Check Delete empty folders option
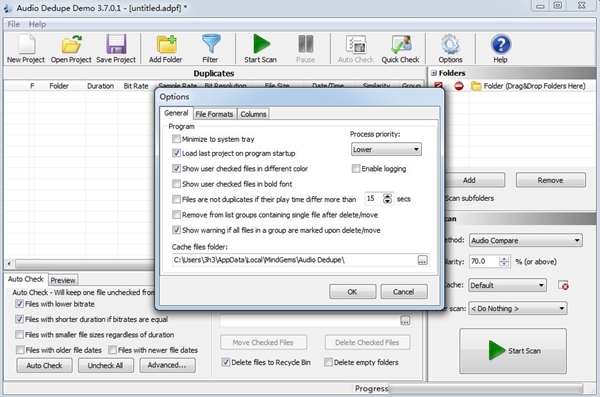The image size is (600, 397). [328, 362]
